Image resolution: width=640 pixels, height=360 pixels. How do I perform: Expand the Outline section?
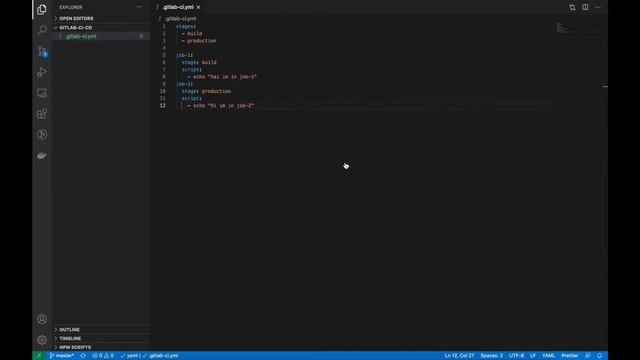[x=101, y=329]
